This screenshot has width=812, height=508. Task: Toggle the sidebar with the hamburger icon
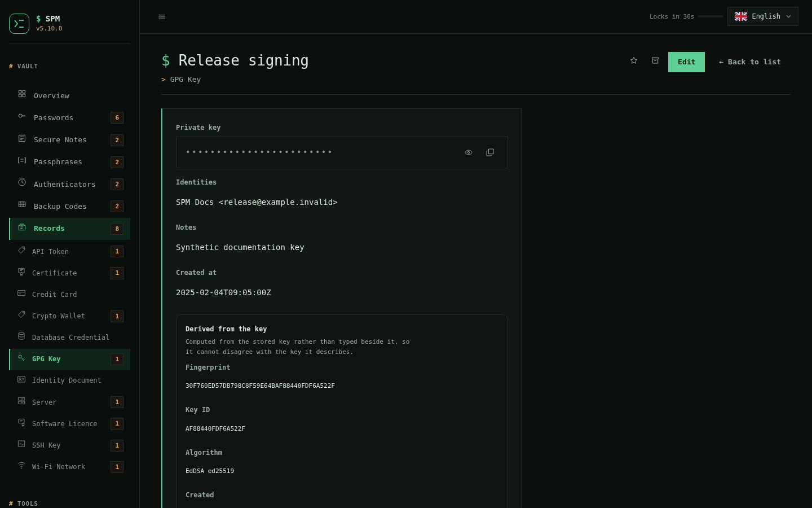[x=162, y=17]
